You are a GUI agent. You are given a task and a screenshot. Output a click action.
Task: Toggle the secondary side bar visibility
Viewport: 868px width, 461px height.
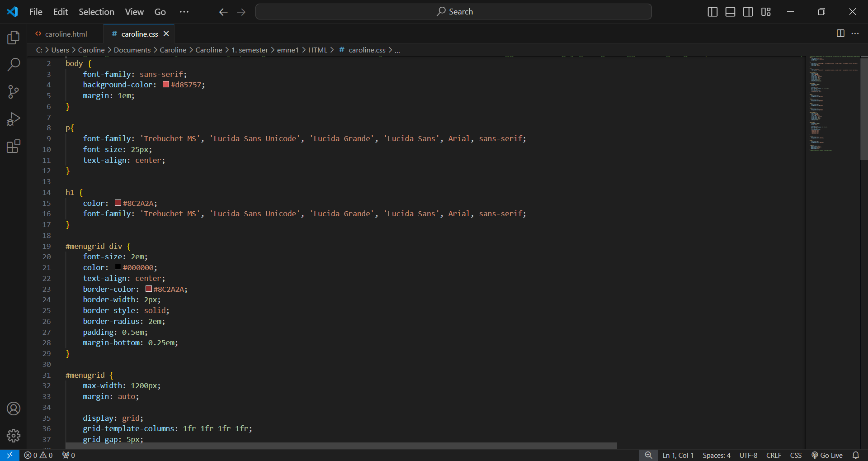[748, 12]
